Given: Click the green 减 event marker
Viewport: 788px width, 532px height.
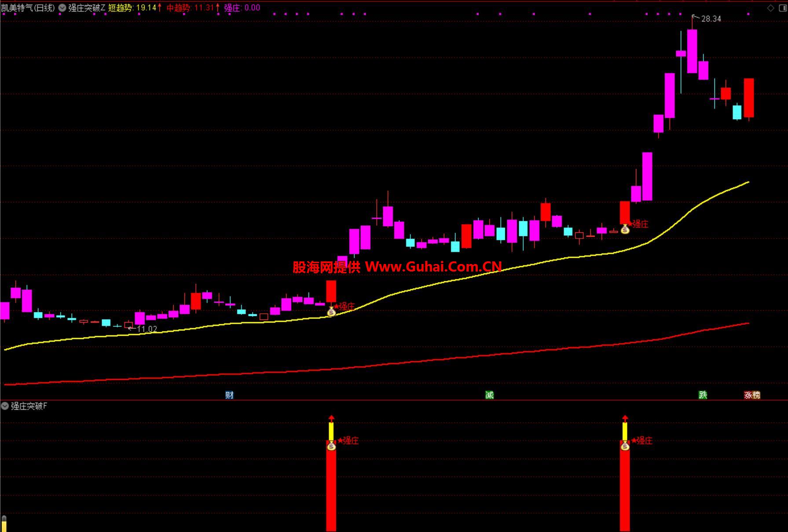Looking at the screenshot, I should 489,395.
